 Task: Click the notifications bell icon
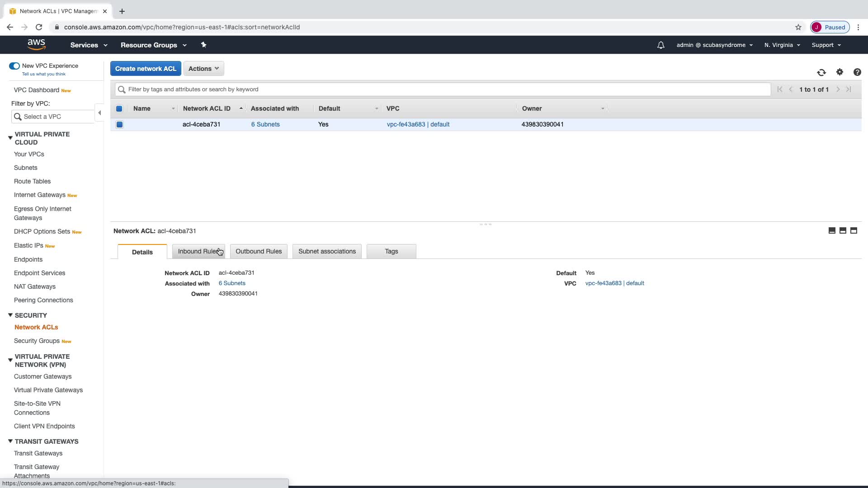(x=660, y=45)
